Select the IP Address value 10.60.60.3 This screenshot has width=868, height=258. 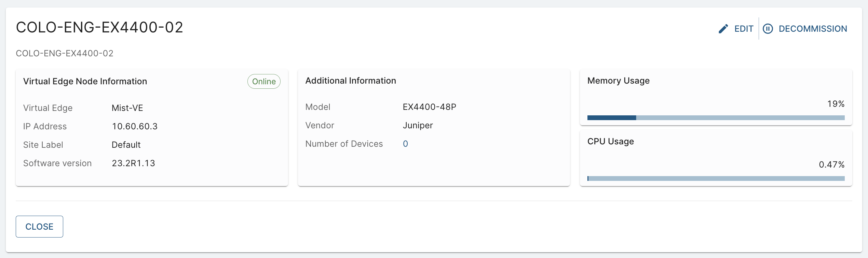coord(135,126)
